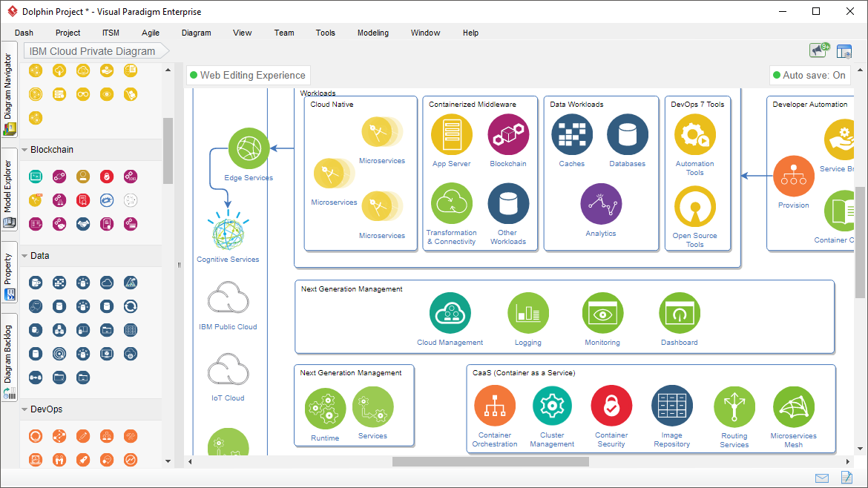
Task: Open the Diagram menu
Action: (x=197, y=33)
